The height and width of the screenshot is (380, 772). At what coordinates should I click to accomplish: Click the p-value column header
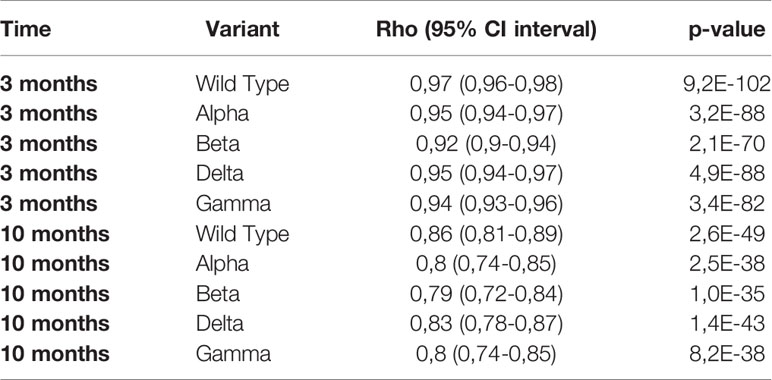pyautogui.click(x=727, y=31)
